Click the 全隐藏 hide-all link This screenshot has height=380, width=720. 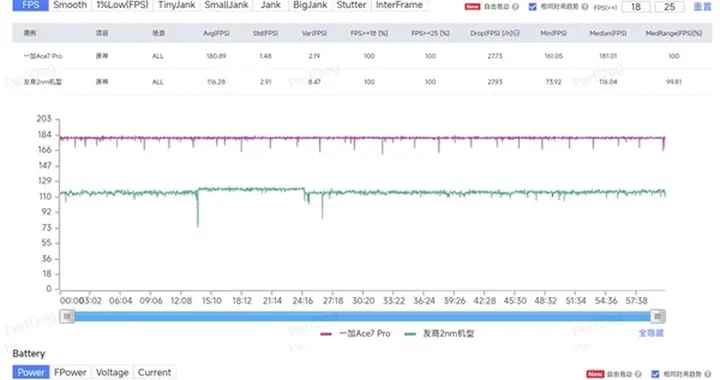(651, 333)
